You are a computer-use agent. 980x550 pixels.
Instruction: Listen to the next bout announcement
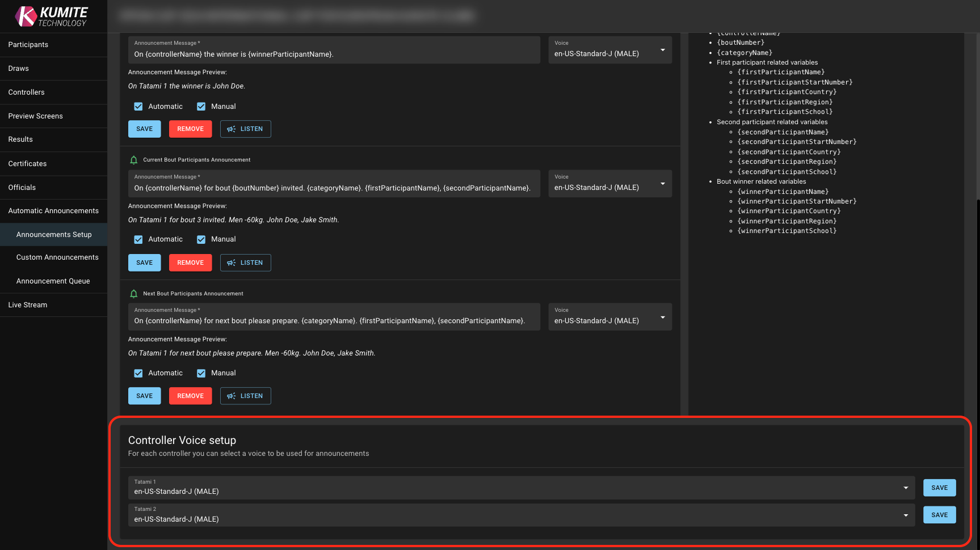(246, 396)
